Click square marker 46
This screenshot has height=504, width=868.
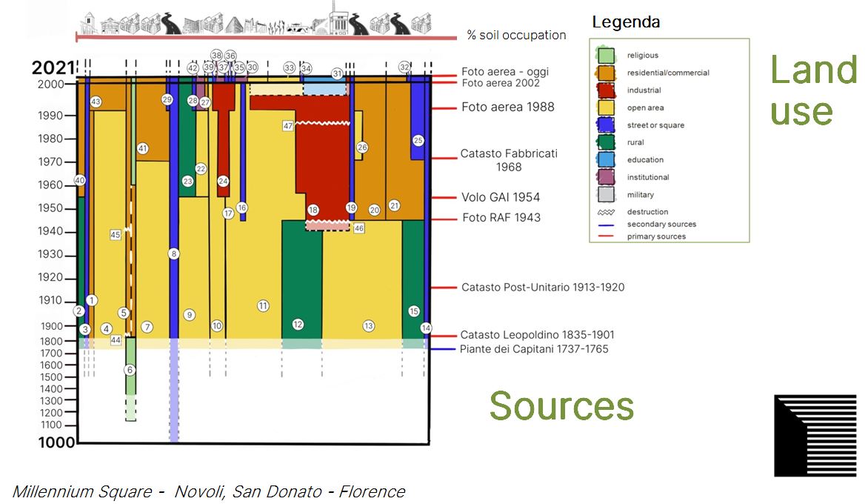(358, 228)
